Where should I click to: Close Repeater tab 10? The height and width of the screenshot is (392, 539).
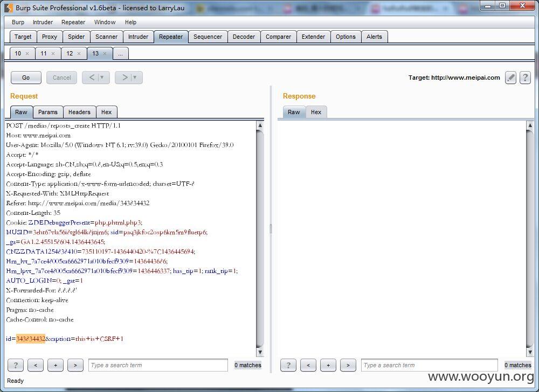[27, 53]
